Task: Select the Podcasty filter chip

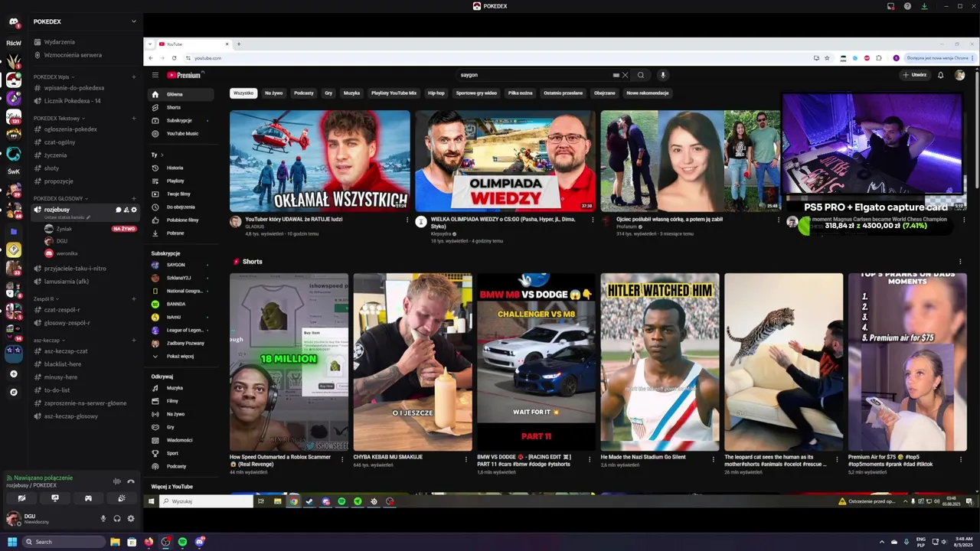Action: coord(304,93)
